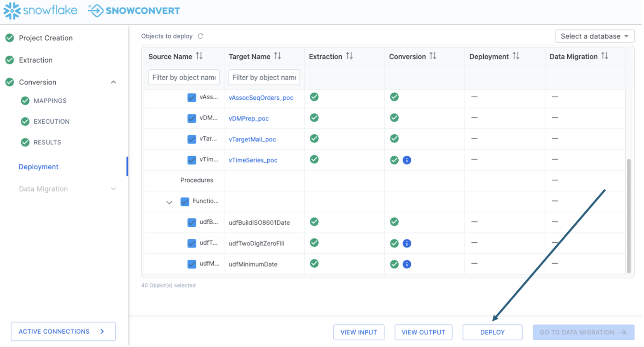644x347 pixels.
Task: Click the green Extraction check for vDMPrep_poc
Action: tap(314, 117)
